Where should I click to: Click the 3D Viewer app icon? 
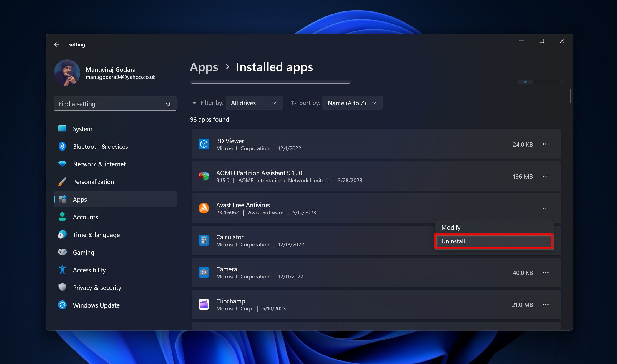click(x=204, y=144)
